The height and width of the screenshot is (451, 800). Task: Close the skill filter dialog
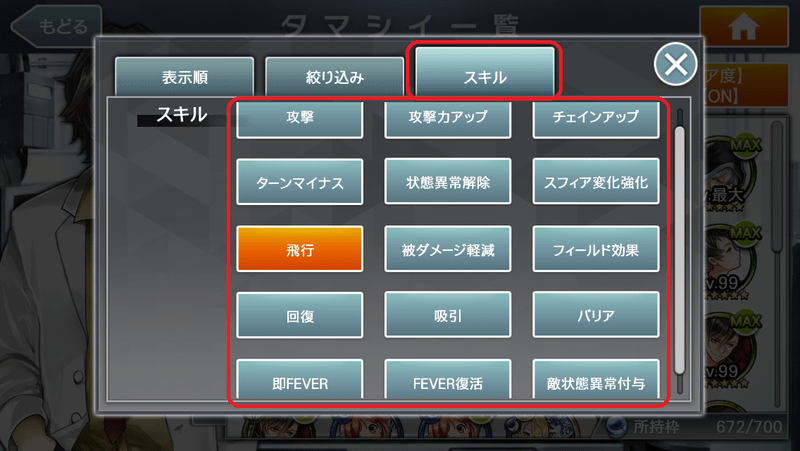676,64
